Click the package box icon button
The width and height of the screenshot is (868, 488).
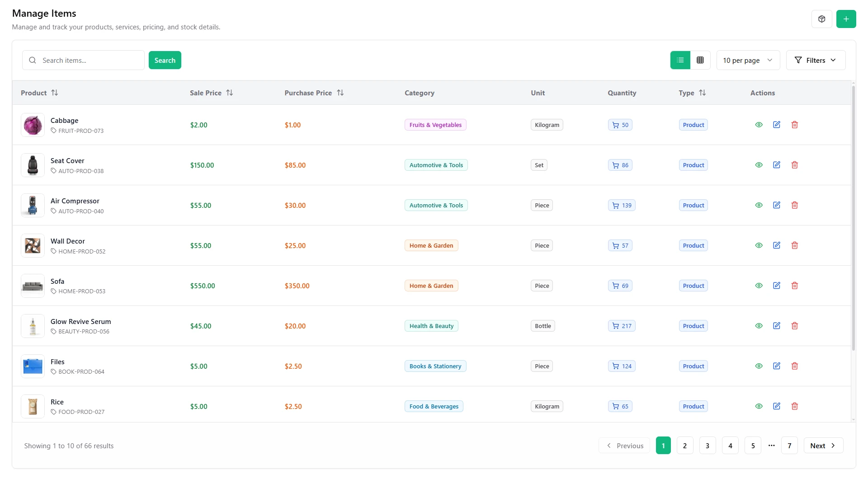(x=821, y=19)
